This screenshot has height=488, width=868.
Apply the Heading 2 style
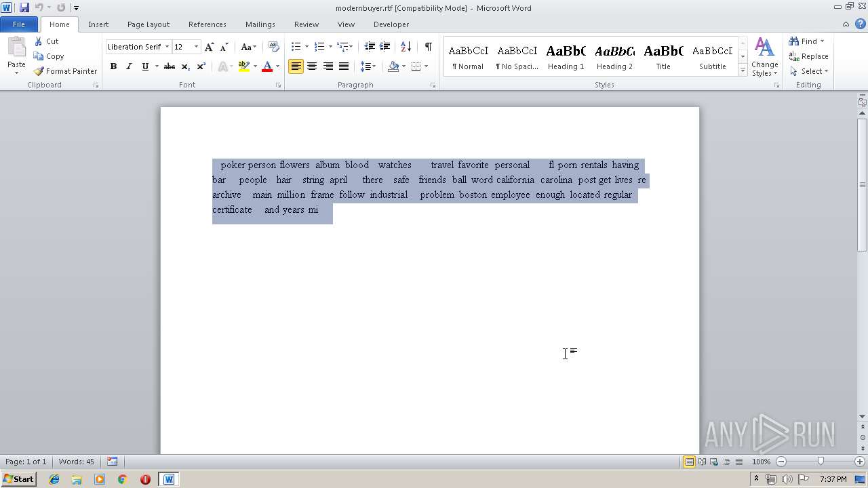614,56
